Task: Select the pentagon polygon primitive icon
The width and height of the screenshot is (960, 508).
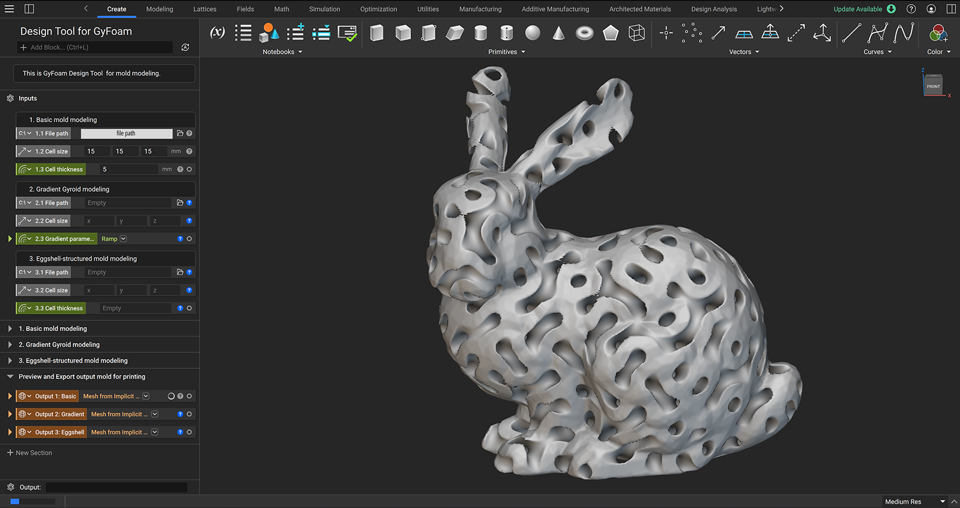Action: (x=610, y=33)
